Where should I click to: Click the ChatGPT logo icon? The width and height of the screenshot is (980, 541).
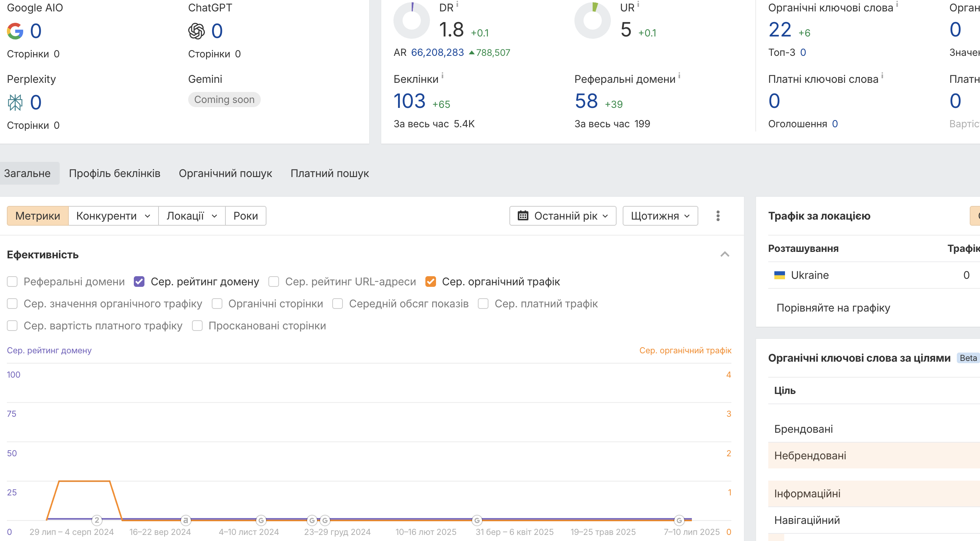pyautogui.click(x=196, y=31)
